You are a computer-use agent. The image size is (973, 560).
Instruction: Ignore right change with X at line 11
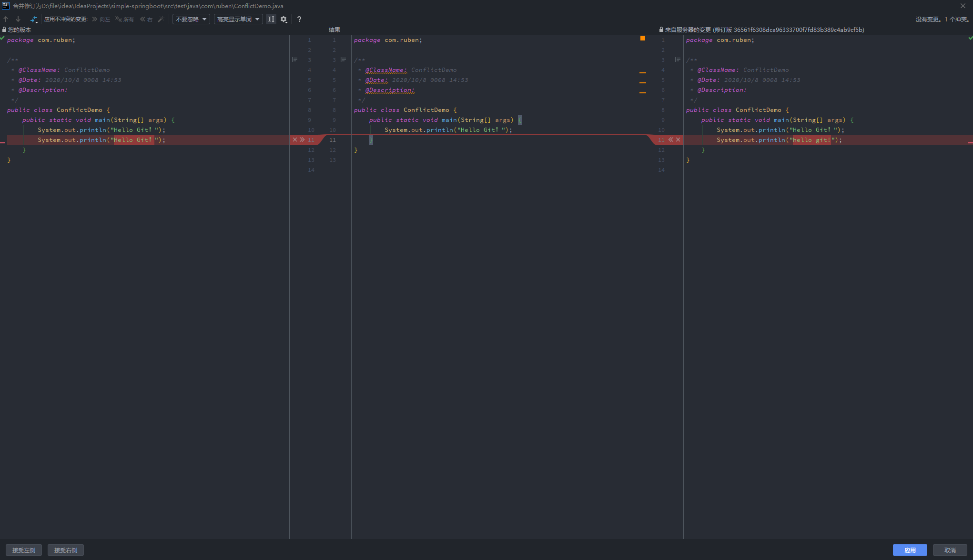678,140
